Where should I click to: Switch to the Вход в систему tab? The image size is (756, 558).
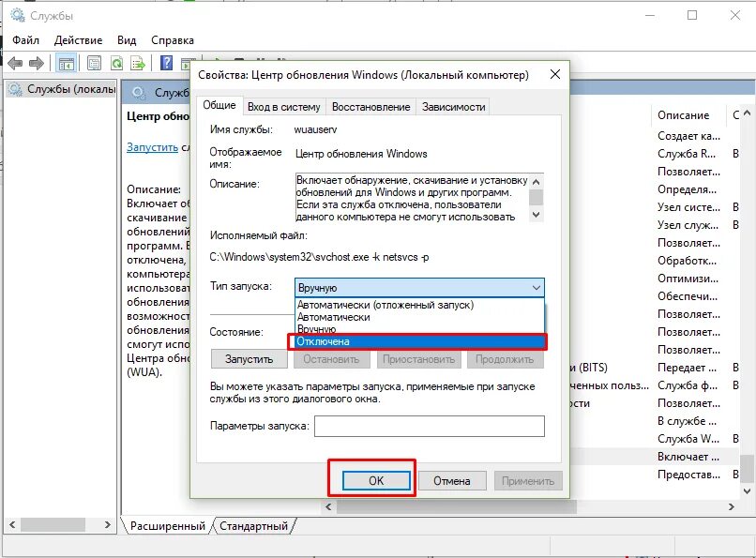283,107
